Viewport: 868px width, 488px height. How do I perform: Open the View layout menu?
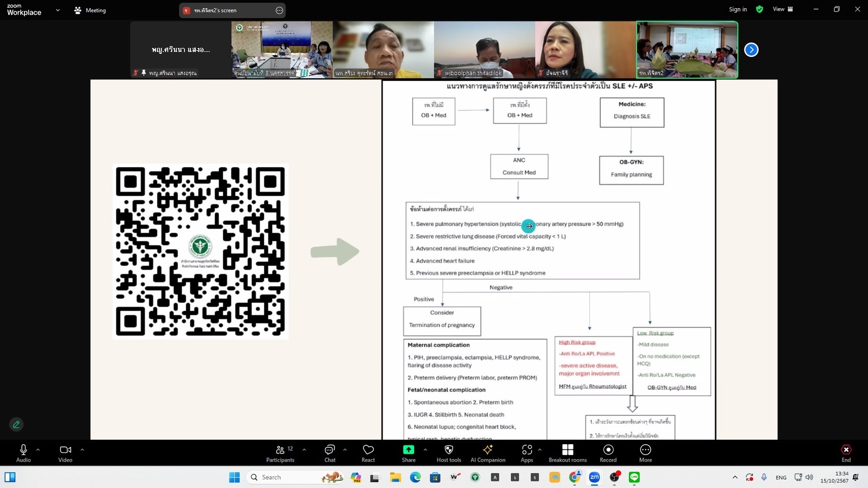coord(783,9)
